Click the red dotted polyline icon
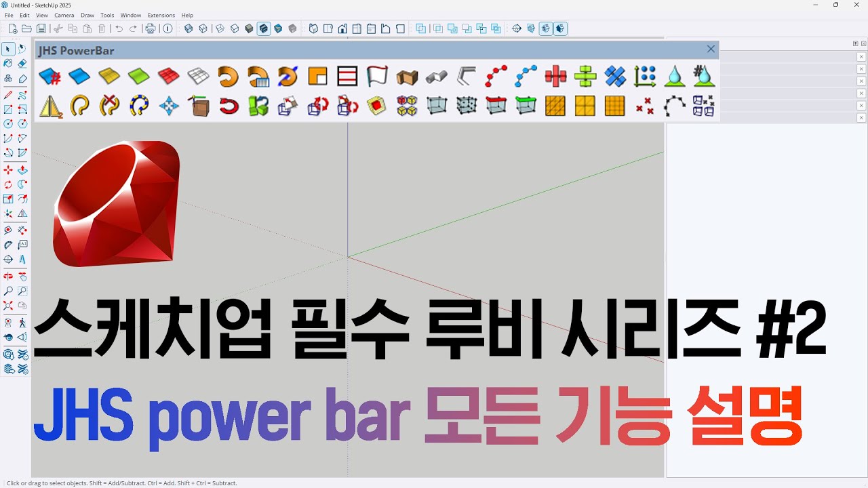The height and width of the screenshot is (488, 868). click(x=496, y=77)
